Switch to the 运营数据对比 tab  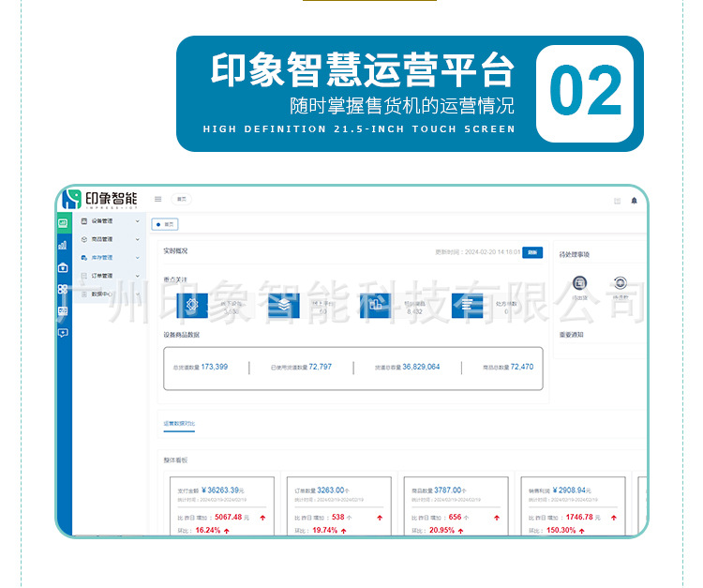(x=179, y=423)
